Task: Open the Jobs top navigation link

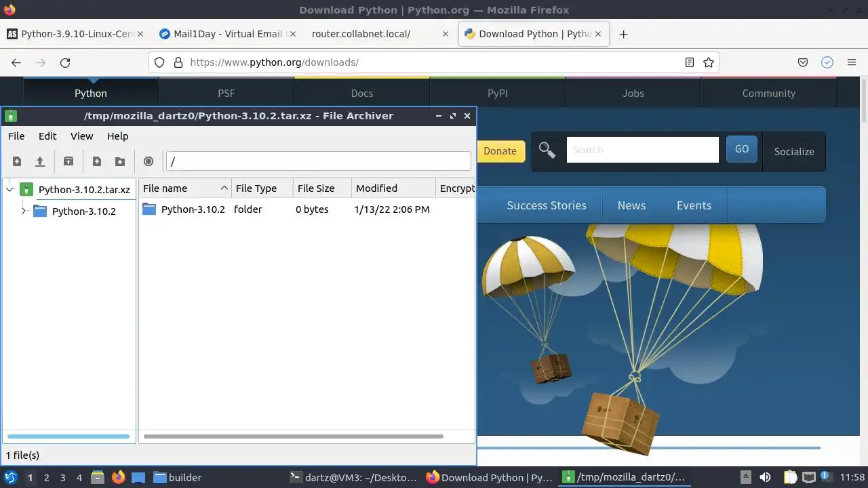Action: pos(633,93)
